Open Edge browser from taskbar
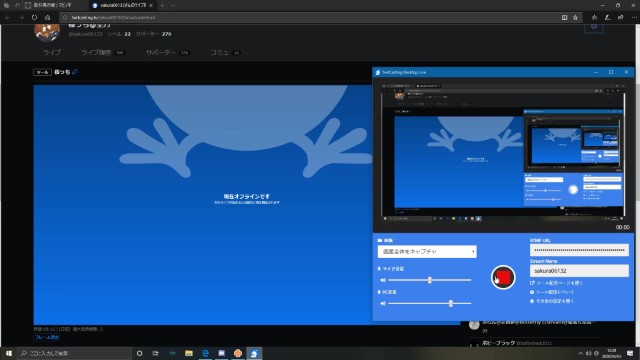640x360 pixels. [205, 353]
